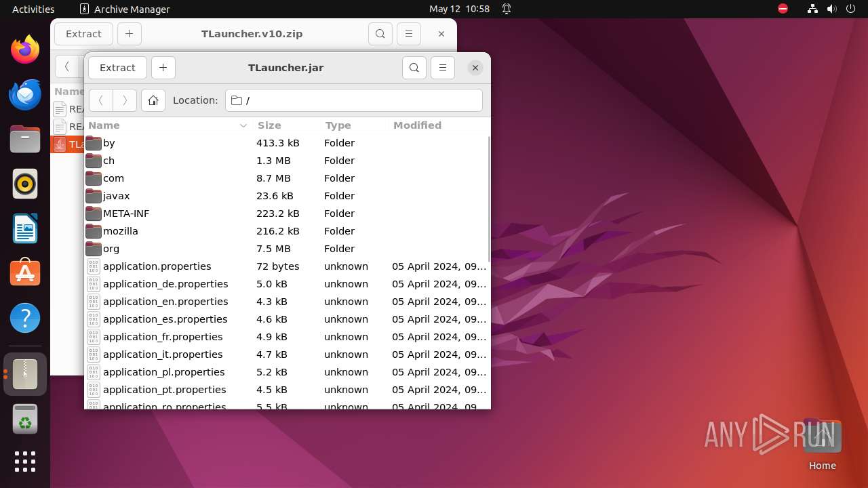868x488 pixels.
Task: Click add files button in TLauncher.v10.zip window
Action: (129, 34)
